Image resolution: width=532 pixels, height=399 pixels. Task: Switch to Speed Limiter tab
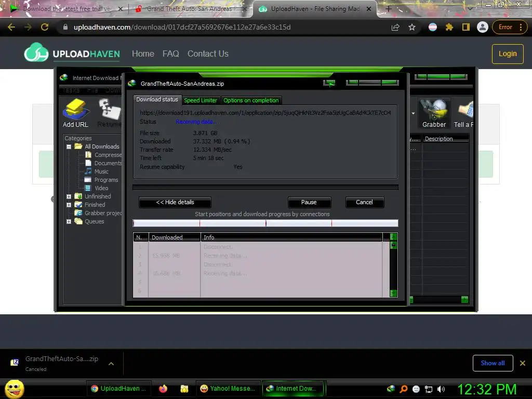201,100
